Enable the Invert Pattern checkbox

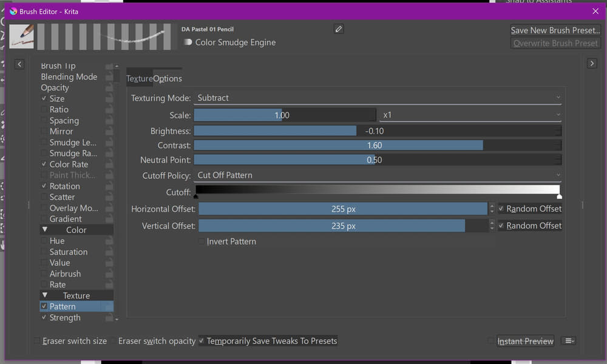point(202,241)
